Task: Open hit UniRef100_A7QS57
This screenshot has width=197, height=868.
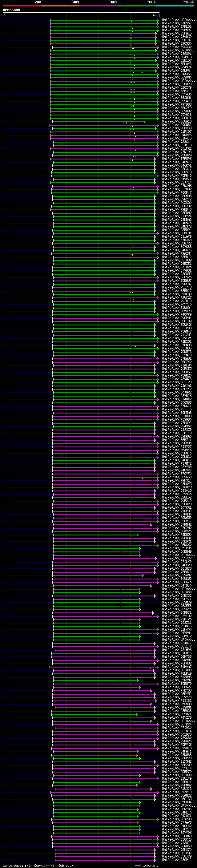Action: 177,23
